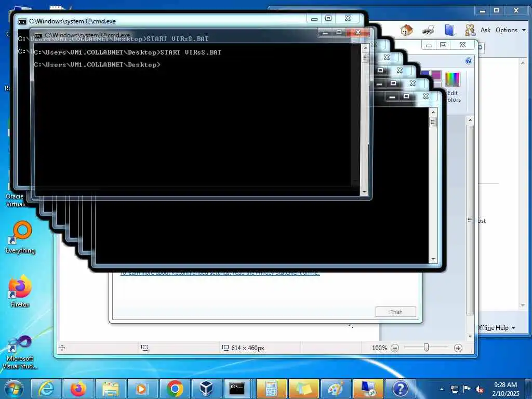
Task: Open the Home page icon in Help window
Action: click(x=406, y=30)
